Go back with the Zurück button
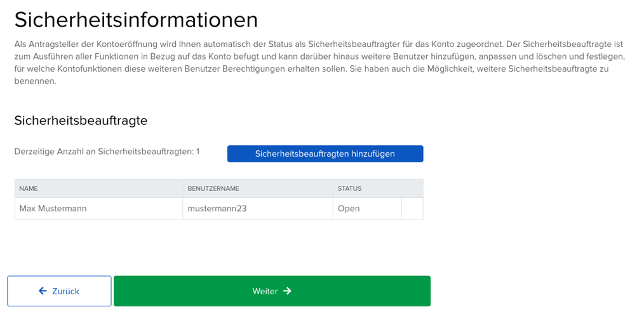 (59, 291)
